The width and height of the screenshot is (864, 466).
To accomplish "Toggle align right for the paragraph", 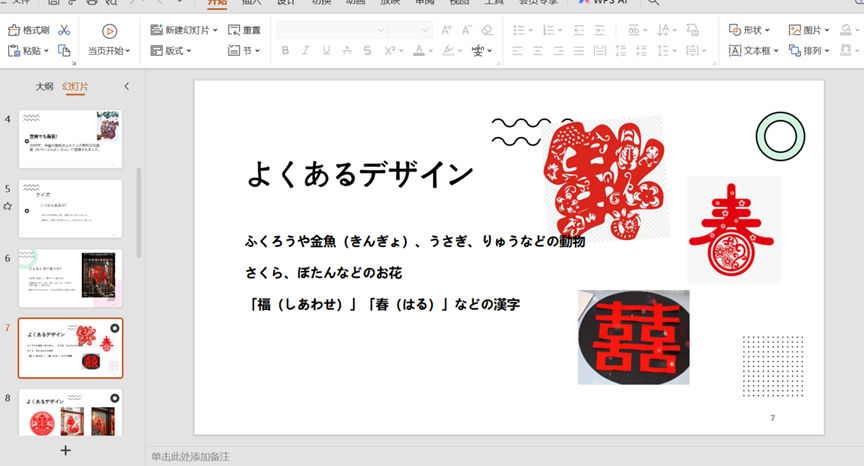I will [558, 51].
